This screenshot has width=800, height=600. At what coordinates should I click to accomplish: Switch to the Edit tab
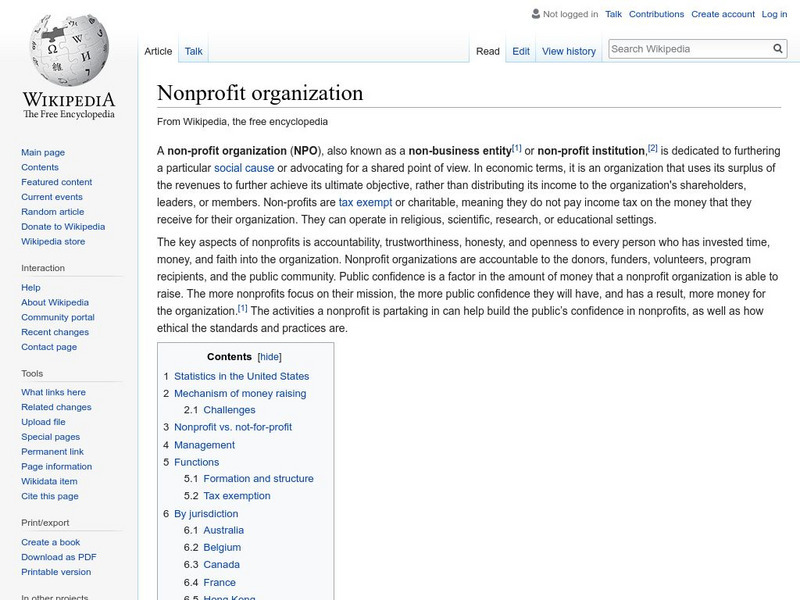(519, 50)
